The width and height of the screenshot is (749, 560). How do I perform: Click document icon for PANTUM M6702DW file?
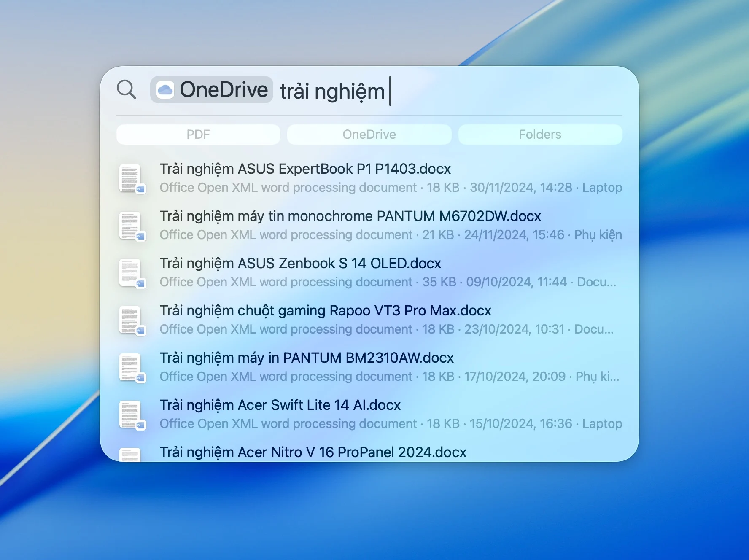pos(132,226)
